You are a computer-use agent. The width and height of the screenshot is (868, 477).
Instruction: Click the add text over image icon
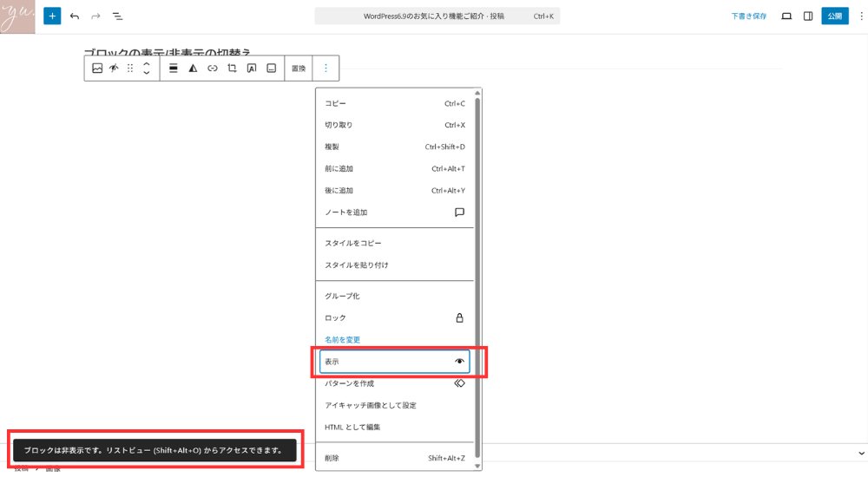(252, 69)
